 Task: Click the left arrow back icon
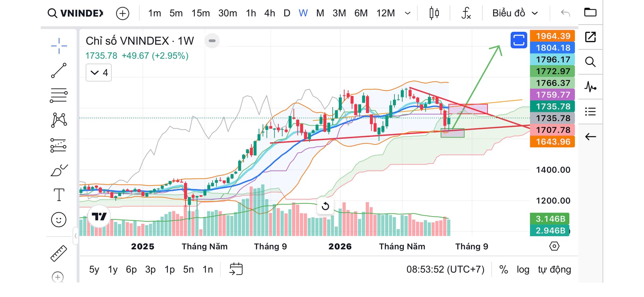590,137
